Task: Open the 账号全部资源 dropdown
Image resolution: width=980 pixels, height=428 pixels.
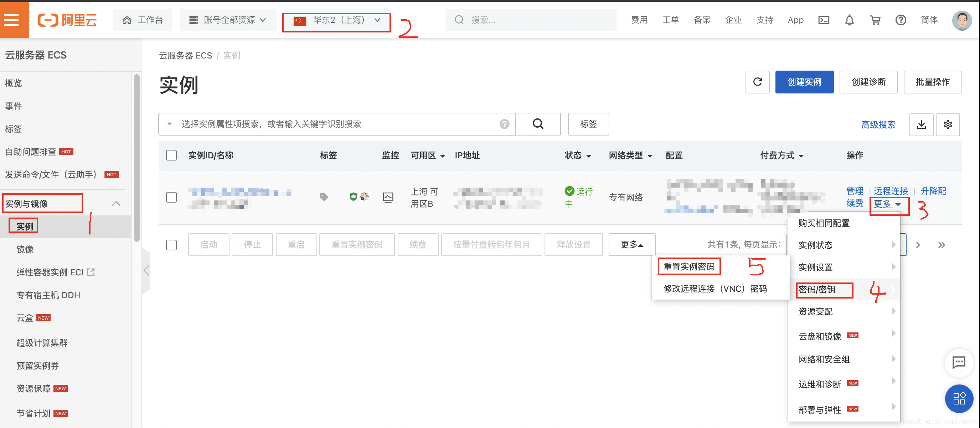Action: click(227, 20)
